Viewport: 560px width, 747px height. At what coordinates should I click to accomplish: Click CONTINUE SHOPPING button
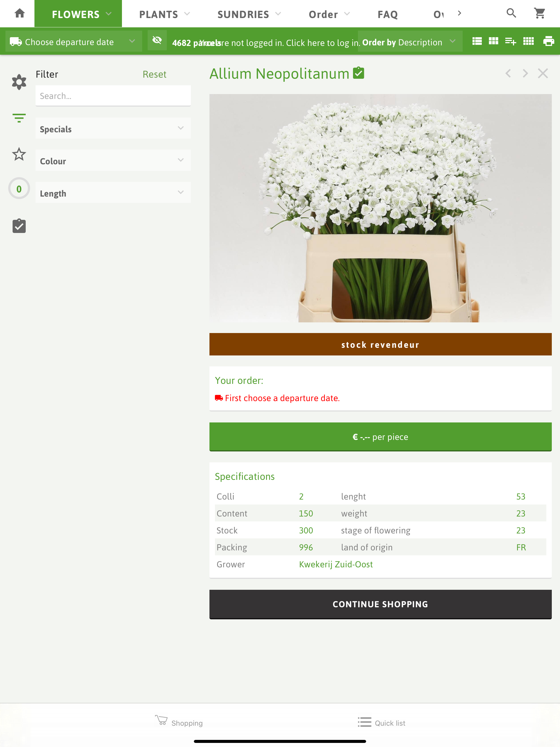(380, 604)
